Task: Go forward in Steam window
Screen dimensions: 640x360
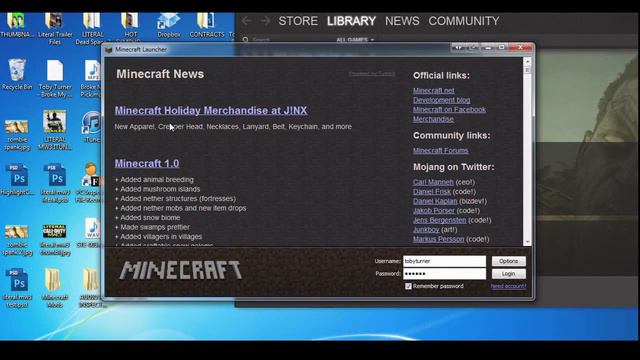Action: click(x=265, y=21)
